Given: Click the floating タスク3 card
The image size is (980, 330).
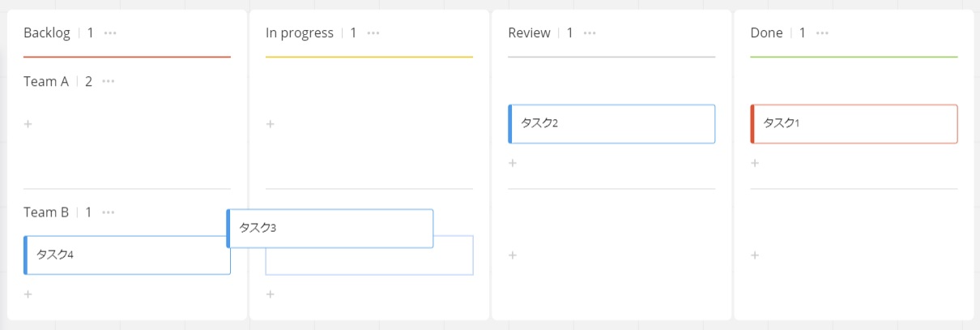Looking at the screenshot, I should 330,228.
